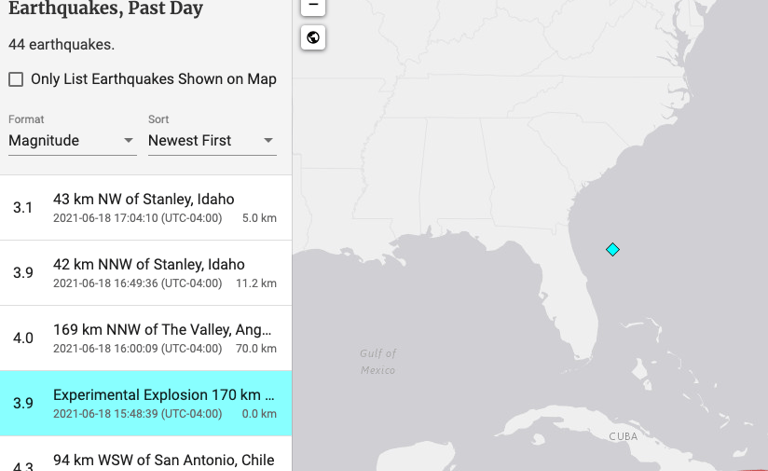768x471 pixels.
Task: Click the 3.1 magnitude value
Action: click(x=23, y=208)
